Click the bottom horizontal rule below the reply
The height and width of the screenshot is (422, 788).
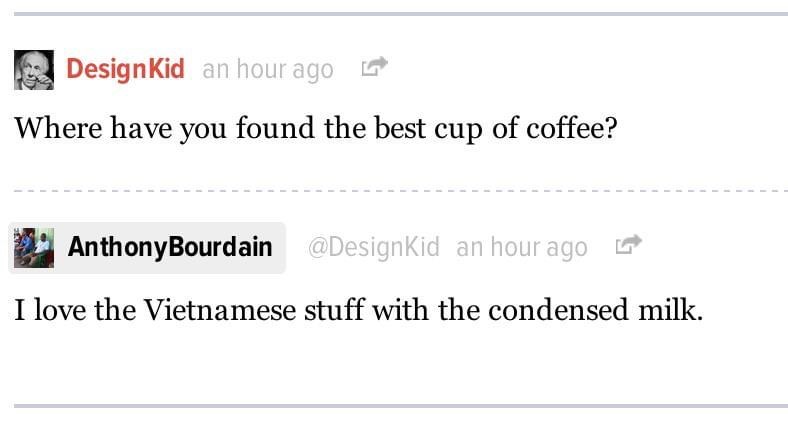point(400,405)
